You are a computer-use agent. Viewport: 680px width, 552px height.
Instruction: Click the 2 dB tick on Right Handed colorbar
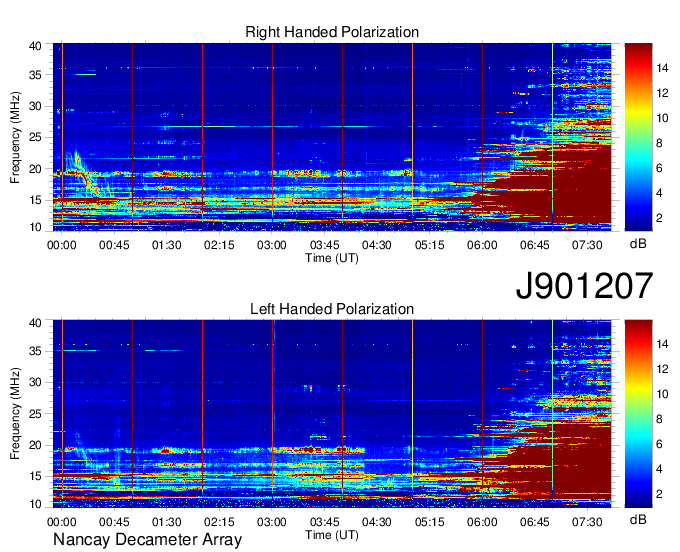[660, 218]
